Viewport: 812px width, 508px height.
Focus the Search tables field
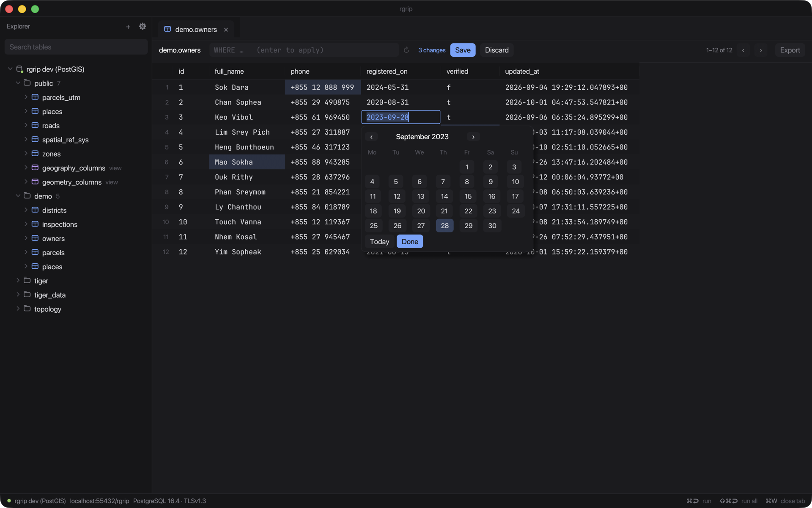(x=76, y=47)
